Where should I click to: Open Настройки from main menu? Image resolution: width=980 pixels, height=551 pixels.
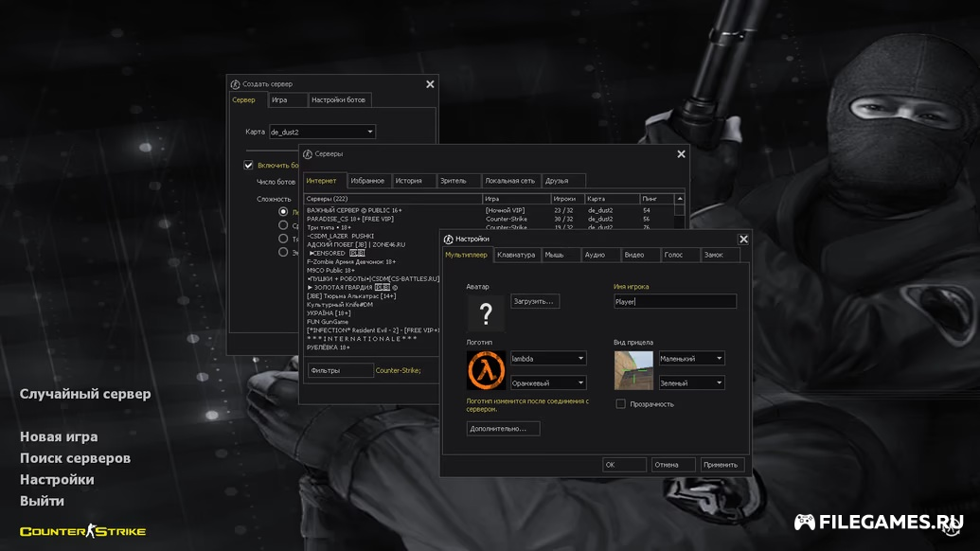tap(57, 480)
